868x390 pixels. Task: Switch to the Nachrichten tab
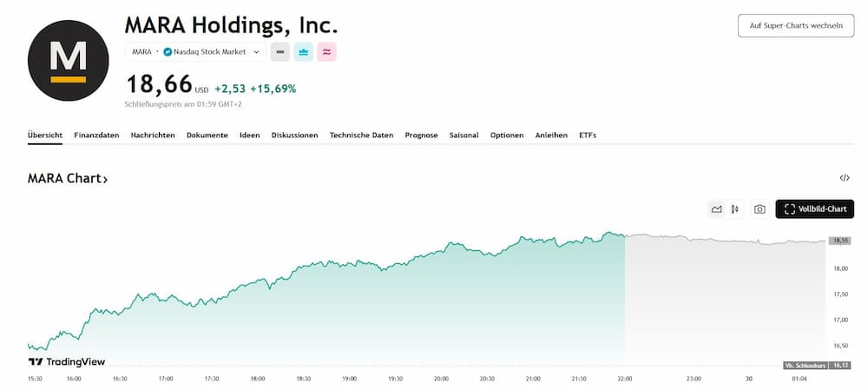(x=153, y=136)
